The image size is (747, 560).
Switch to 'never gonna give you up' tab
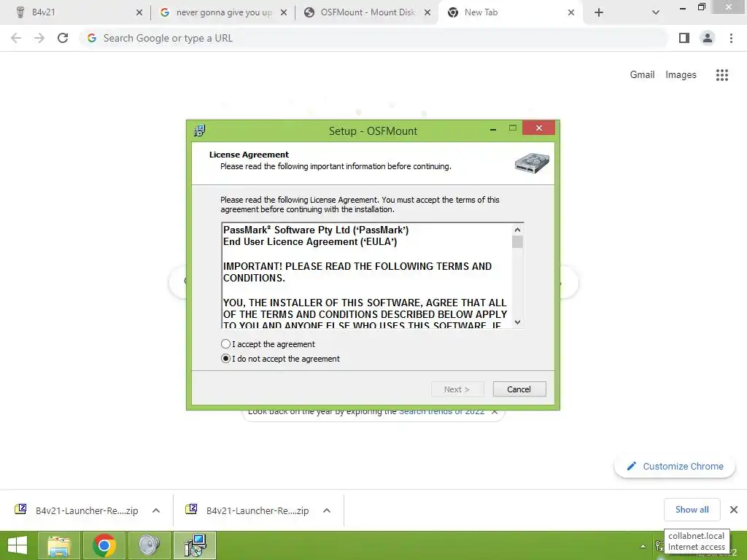click(x=222, y=12)
